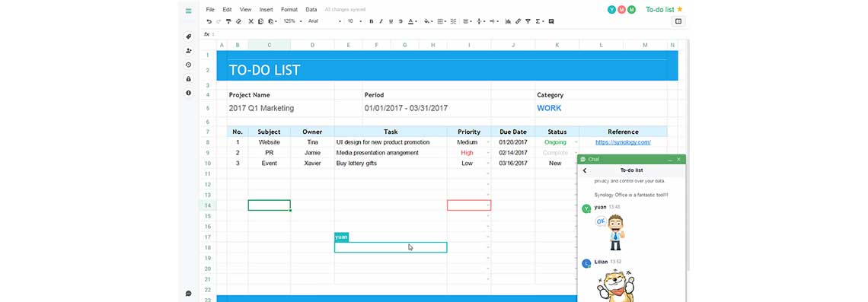868x302 pixels.
Task: Cut the selected cells
Action: (x=251, y=21)
